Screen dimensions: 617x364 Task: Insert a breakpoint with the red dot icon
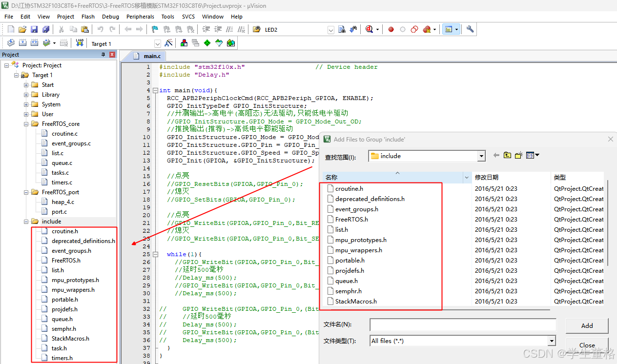[391, 29]
